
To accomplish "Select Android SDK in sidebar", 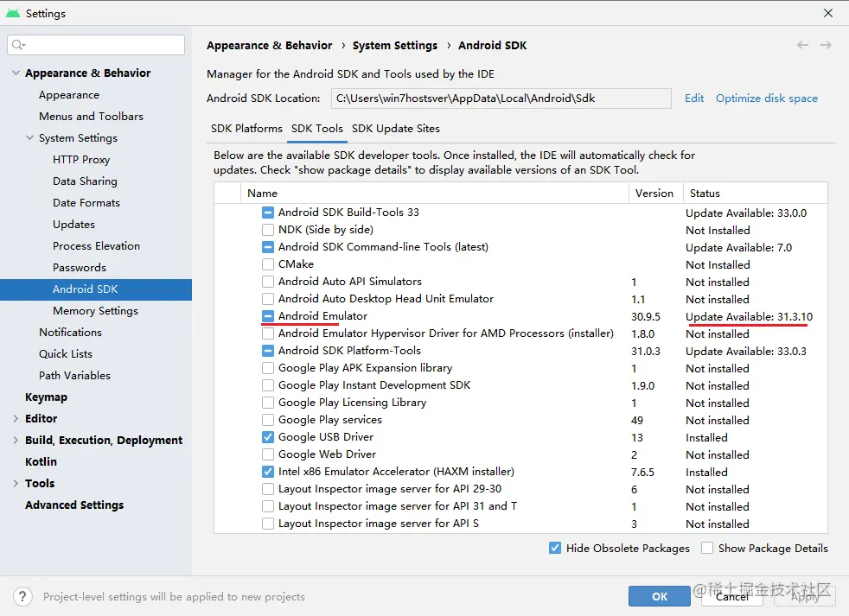I will coord(96,289).
